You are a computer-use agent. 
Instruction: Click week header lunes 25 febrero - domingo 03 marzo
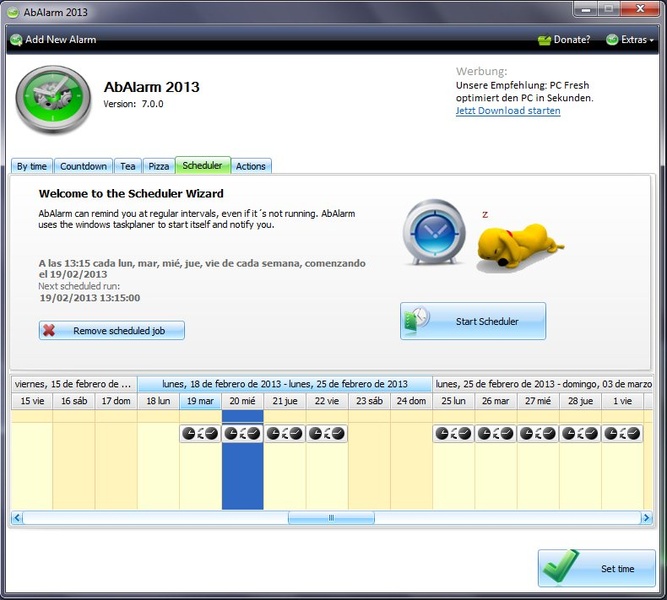click(543, 384)
